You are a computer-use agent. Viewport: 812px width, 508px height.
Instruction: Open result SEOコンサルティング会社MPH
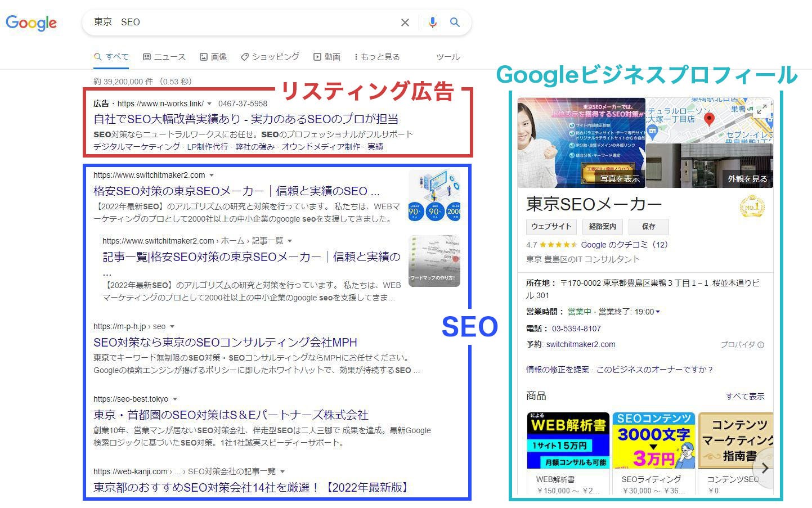click(225, 343)
